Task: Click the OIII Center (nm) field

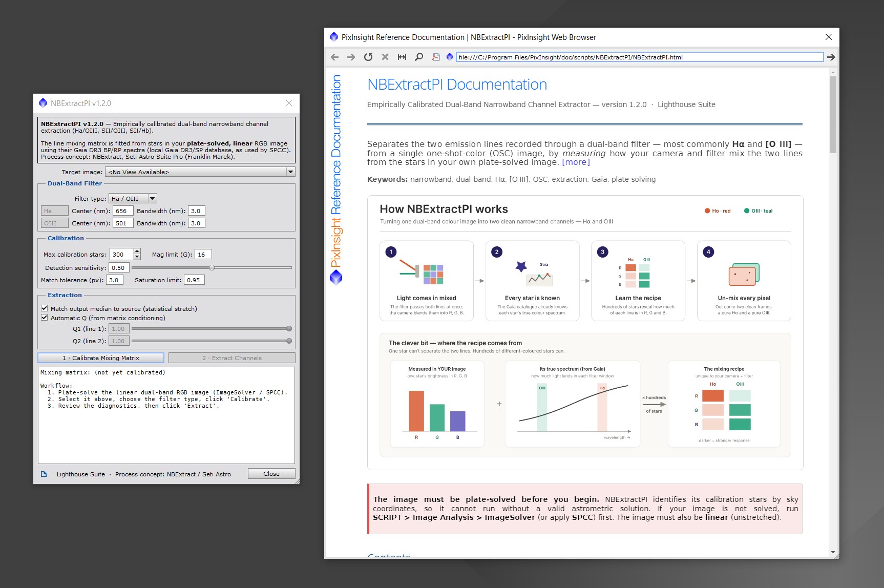Action: point(123,223)
